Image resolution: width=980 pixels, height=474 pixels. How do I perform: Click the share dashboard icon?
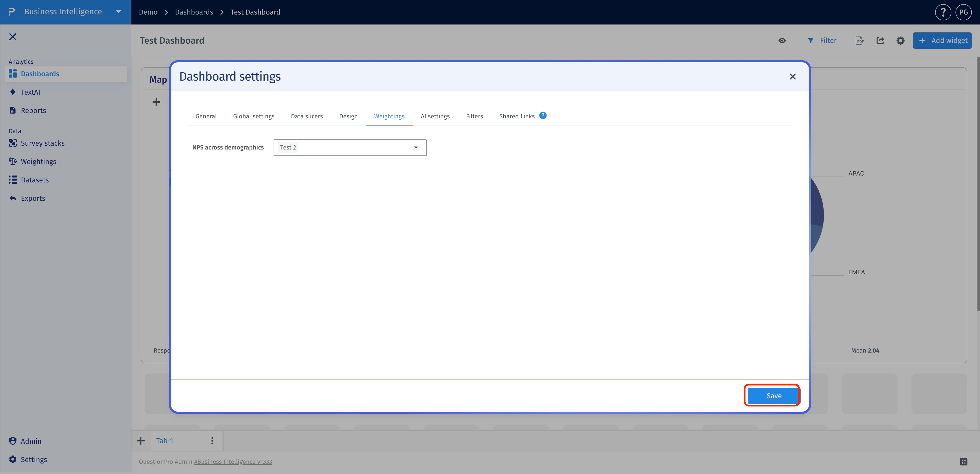click(x=880, y=40)
